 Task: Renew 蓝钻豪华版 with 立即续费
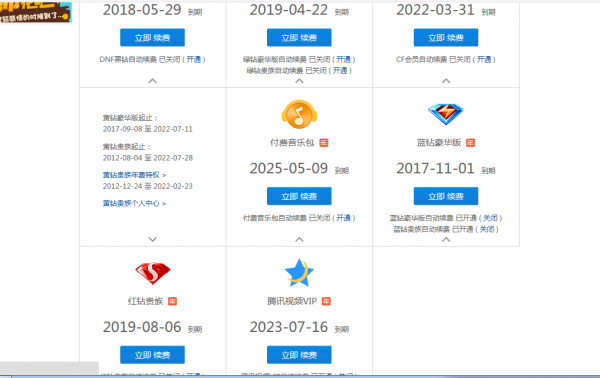coord(446,196)
